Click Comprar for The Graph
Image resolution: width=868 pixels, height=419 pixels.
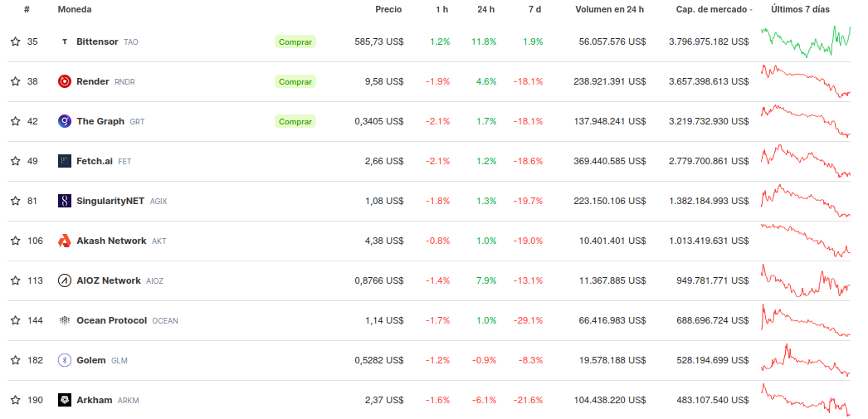(295, 121)
